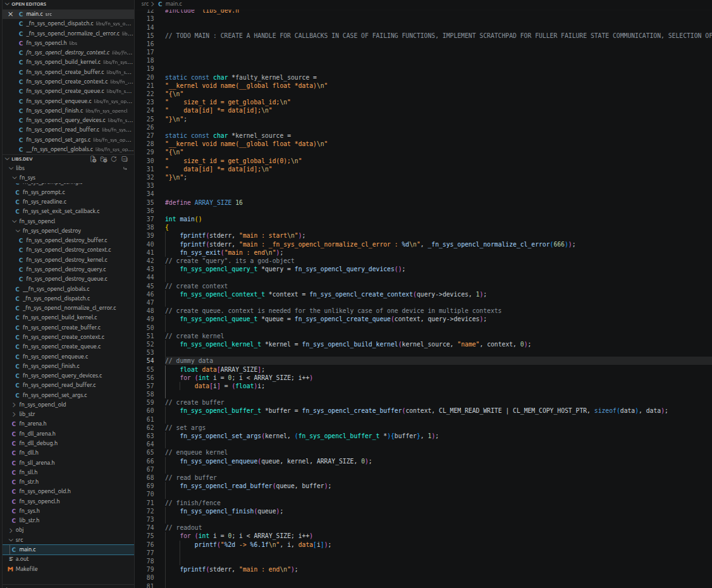Place cursor on the '// dummy data' comment
Viewport: 712px width, 588px height.
tap(189, 361)
